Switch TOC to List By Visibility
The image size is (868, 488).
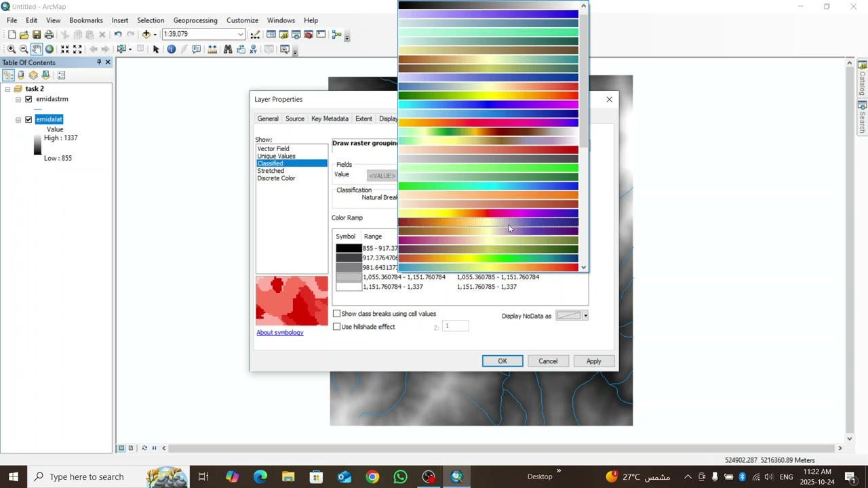pyautogui.click(x=33, y=75)
